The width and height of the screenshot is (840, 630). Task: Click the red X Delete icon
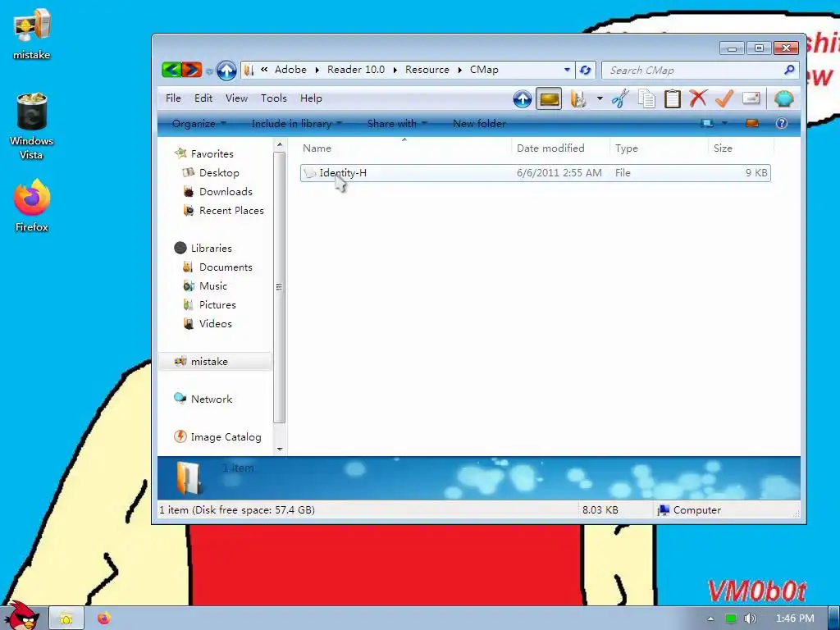point(698,98)
